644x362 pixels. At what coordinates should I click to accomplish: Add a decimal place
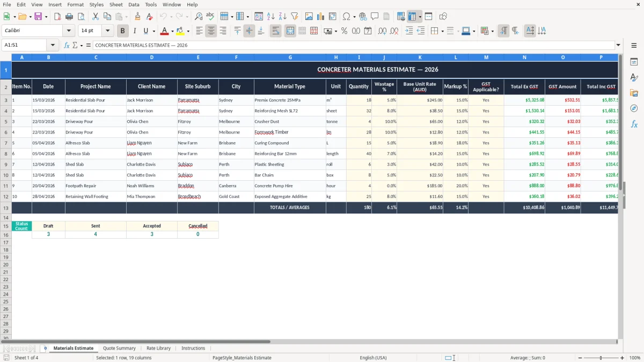[x=383, y=31]
